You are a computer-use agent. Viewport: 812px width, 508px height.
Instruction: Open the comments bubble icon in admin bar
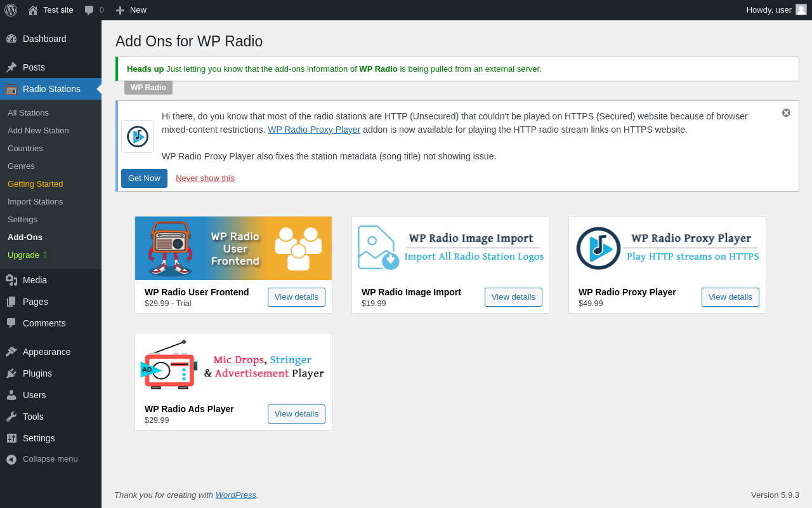[89, 10]
